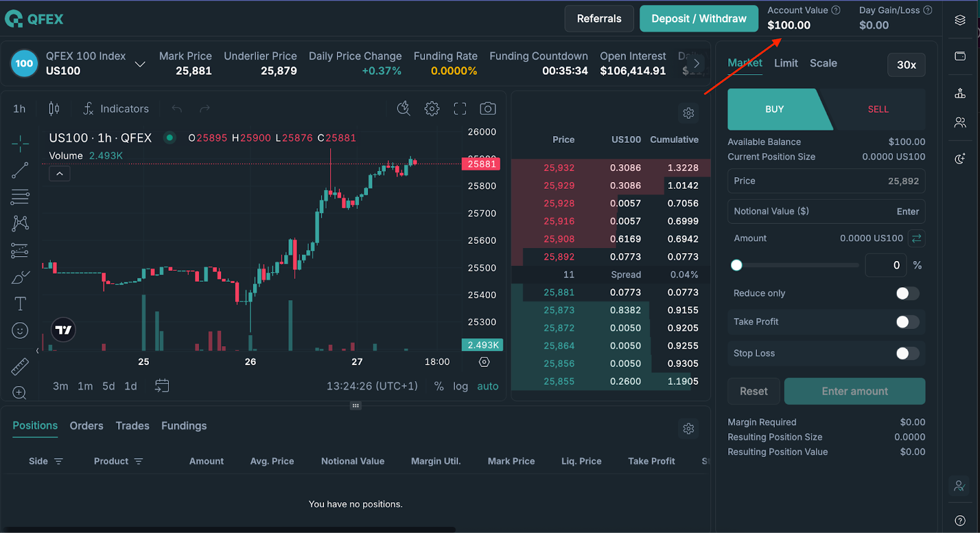Open the wallet icon in right sidebar
Screen dimensions: 980x533
960,56
